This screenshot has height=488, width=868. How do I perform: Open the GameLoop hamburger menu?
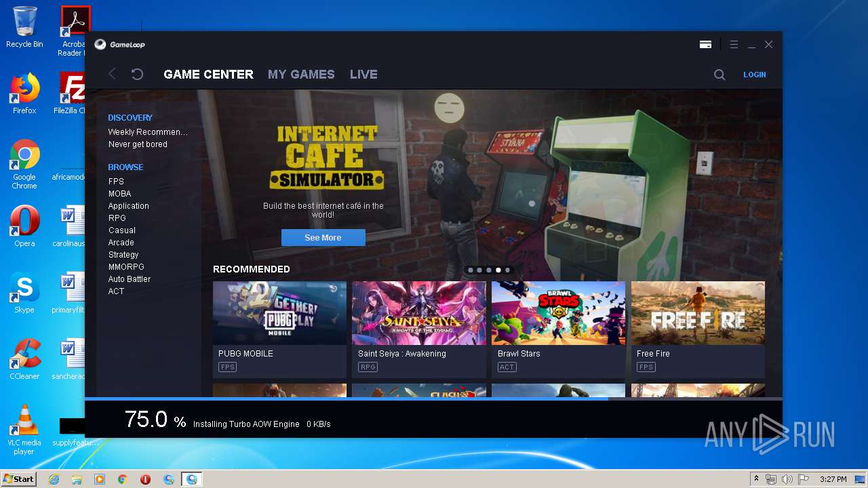pos(734,45)
